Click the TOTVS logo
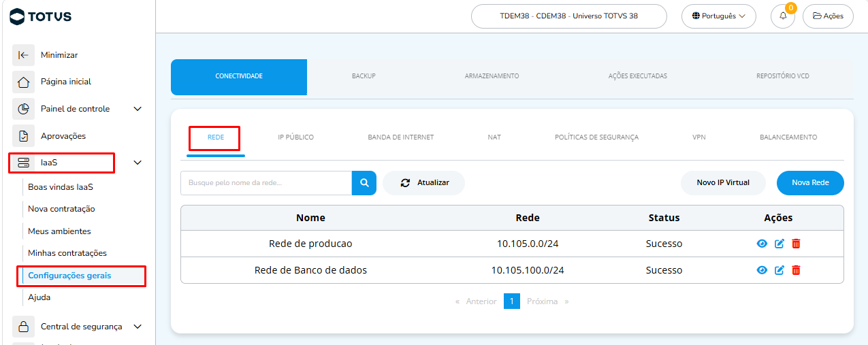This screenshot has width=868, height=345. coord(41,16)
